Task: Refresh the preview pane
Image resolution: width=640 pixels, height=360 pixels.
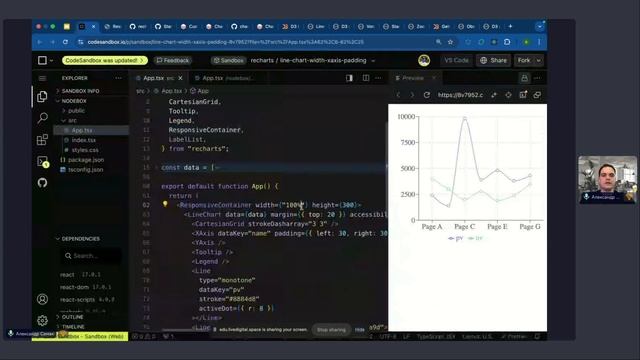Action: tap(427, 95)
